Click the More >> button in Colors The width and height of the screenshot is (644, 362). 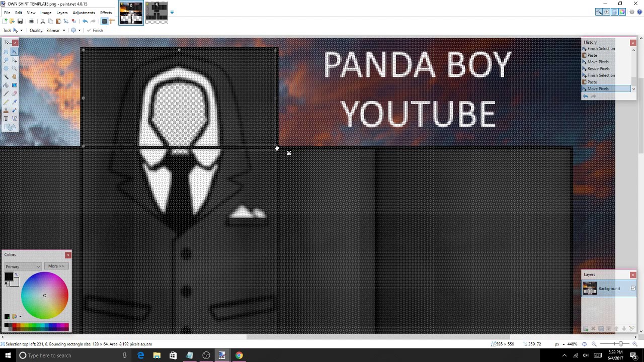(56, 266)
